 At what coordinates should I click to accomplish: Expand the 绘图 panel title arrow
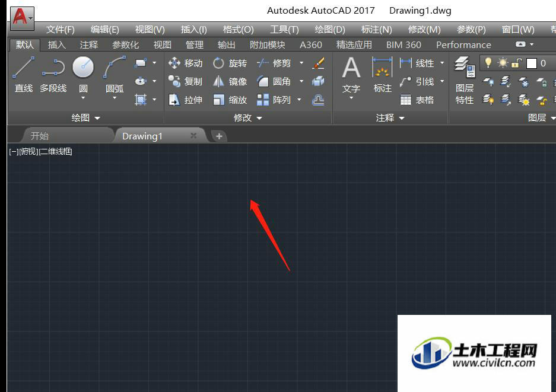pos(97,118)
